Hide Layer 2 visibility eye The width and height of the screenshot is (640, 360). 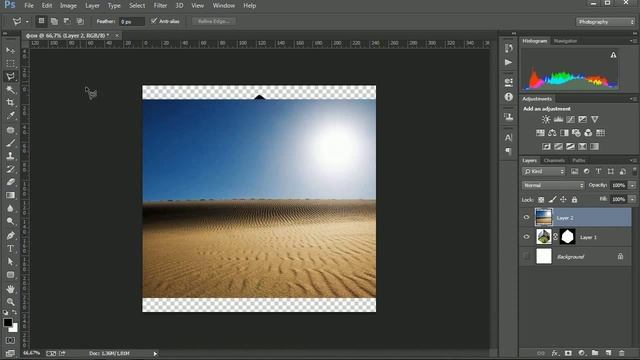tap(527, 218)
